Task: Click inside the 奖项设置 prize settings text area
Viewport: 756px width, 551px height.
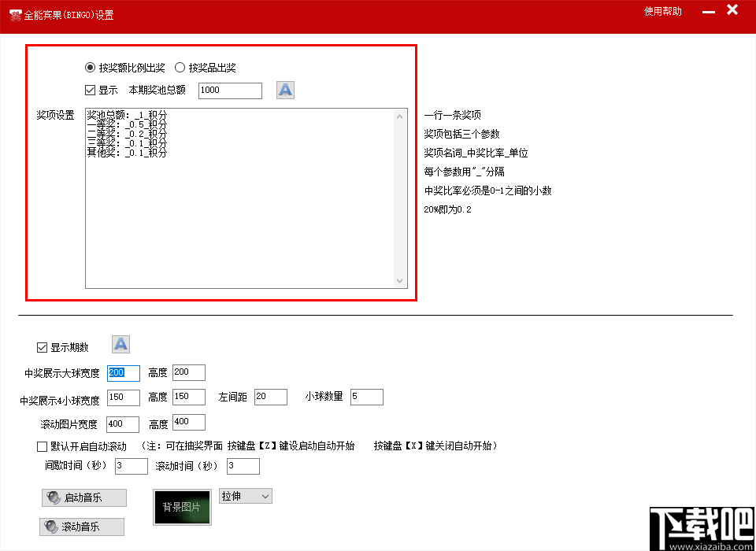Action: 236,197
